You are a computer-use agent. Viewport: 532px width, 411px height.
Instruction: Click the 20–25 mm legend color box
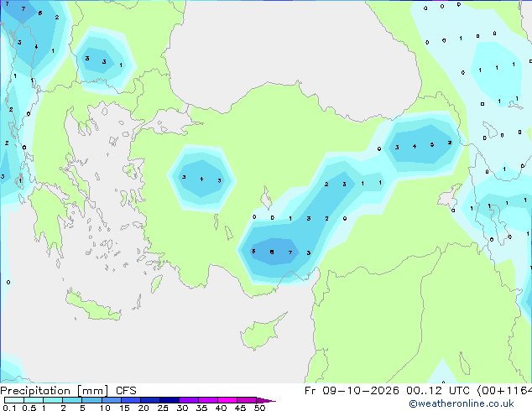pos(149,400)
